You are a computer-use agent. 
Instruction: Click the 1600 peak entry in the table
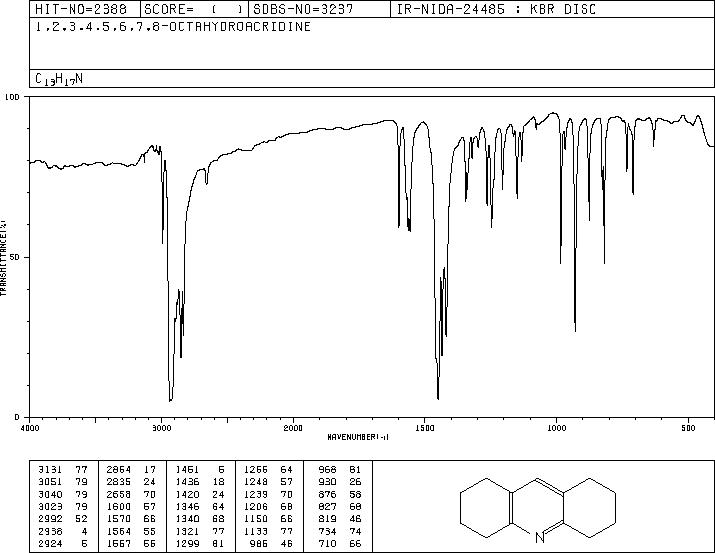(131, 506)
